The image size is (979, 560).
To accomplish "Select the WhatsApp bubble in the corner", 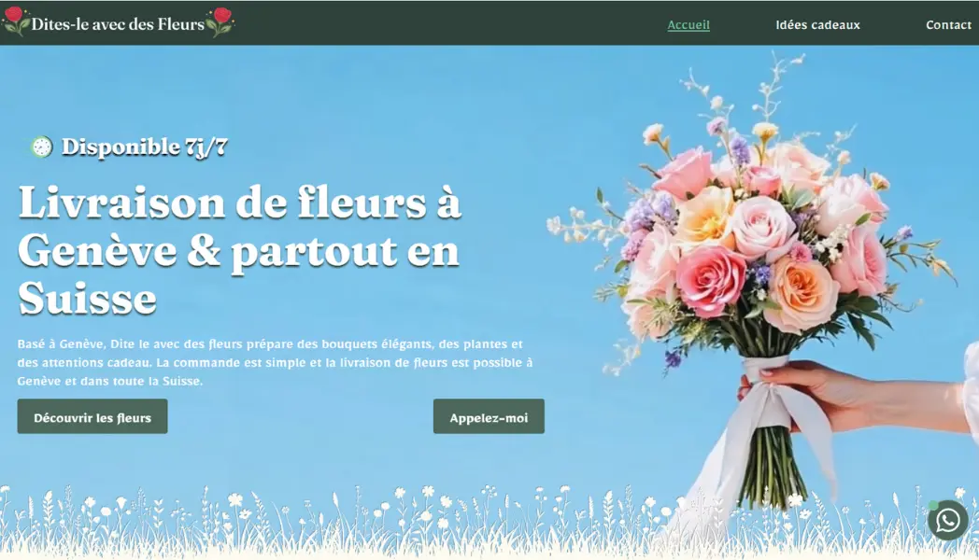I will point(948,522).
